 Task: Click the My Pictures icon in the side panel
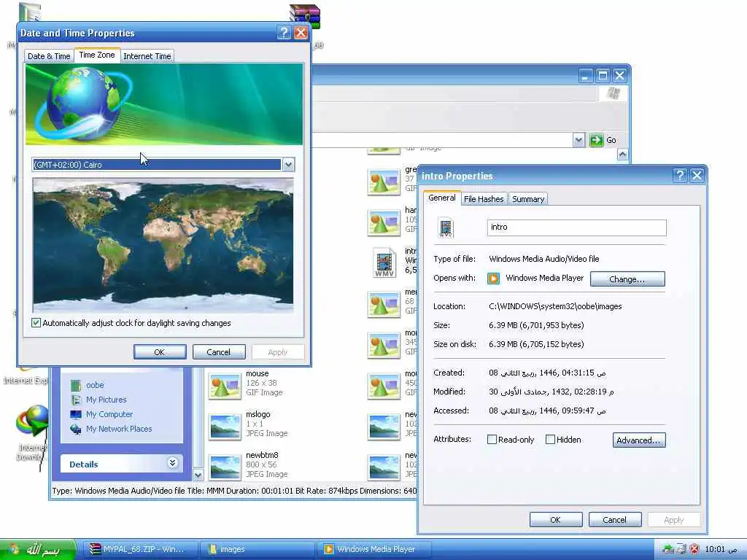click(76, 400)
